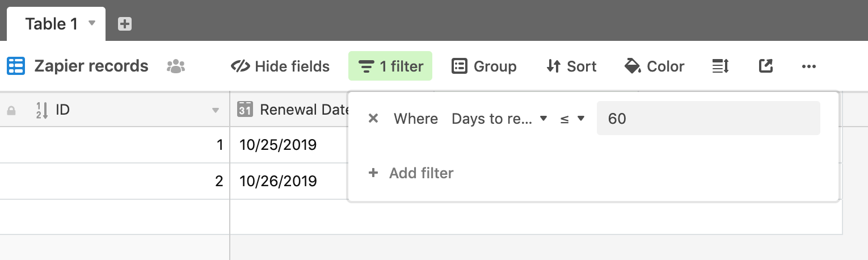Remove the filter condition with X

click(373, 119)
